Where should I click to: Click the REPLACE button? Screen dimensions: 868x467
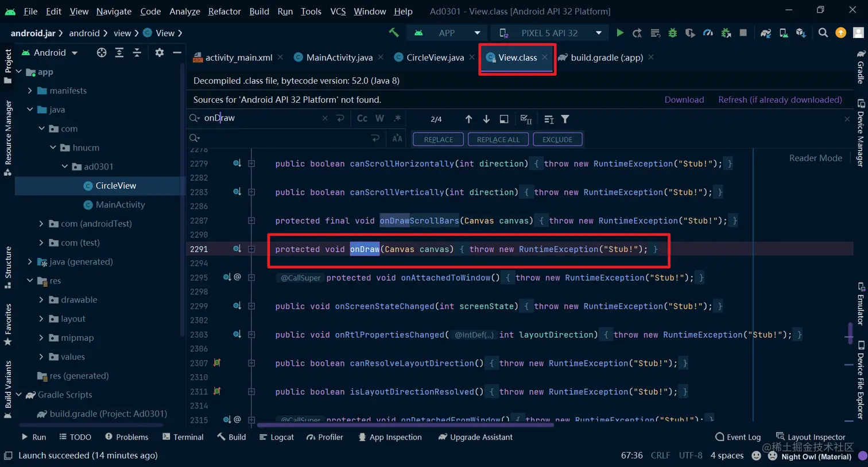pyautogui.click(x=439, y=140)
